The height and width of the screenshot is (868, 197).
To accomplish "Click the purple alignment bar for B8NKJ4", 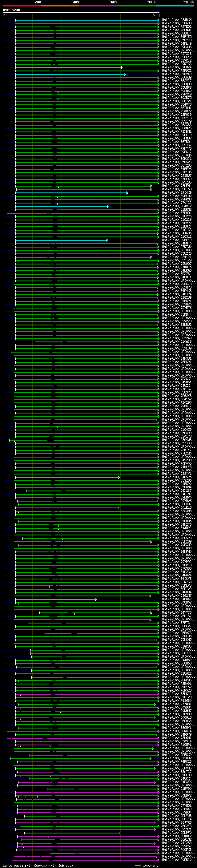I will 83,731.
